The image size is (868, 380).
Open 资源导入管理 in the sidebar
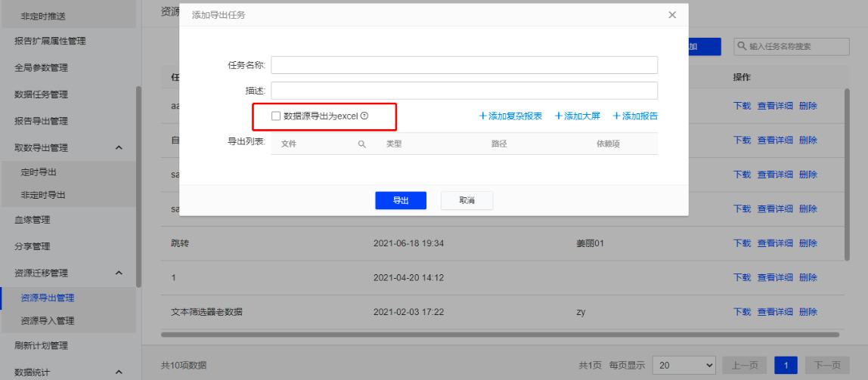(x=48, y=320)
